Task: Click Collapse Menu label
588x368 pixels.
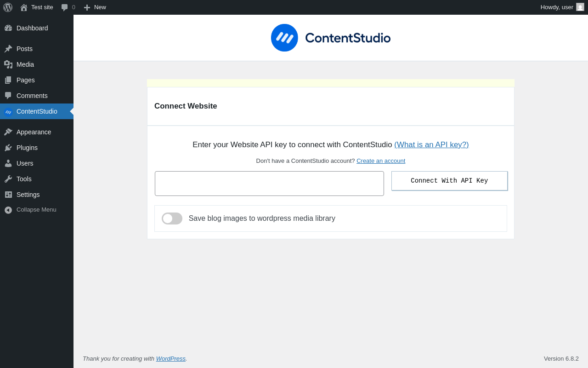Action: click(x=36, y=210)
